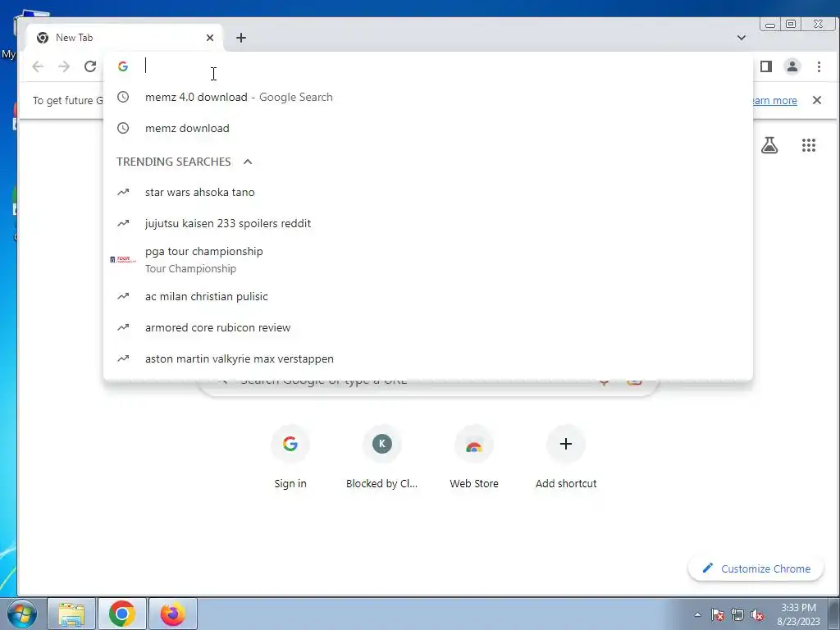840x630 pixels.
Task: Click the browser Forward arrow
Action: pyautogui.click(x=64, y=66)
